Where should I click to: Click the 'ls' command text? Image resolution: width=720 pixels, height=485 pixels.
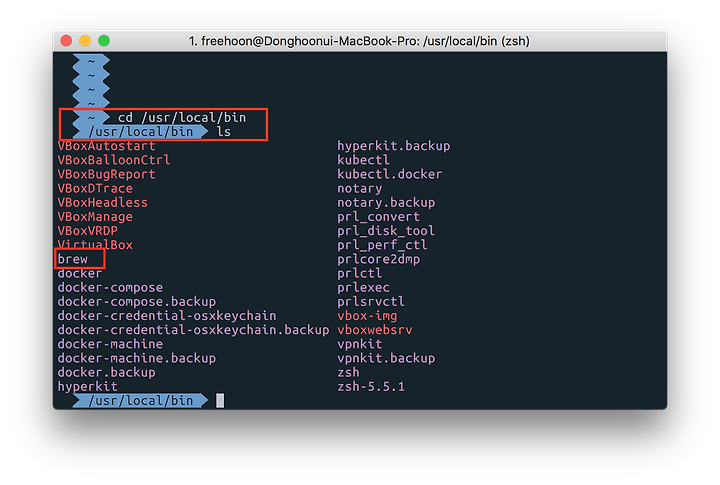coord(224,132)
